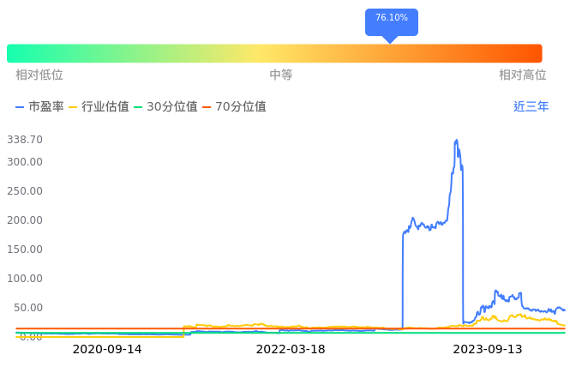The height and width of the screenshot is (379, 588).
Task: Click the 2020-09-14 date on x-axis
Action: [x=107, y=350]
